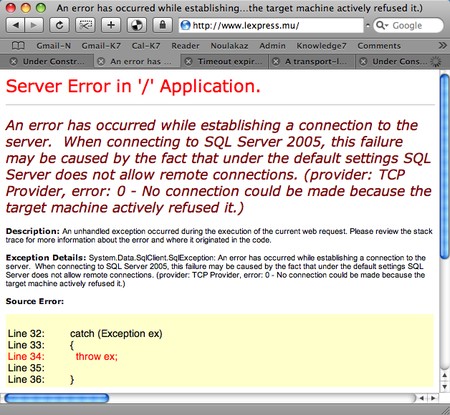Show more bookmarks via double chevron

[x=442, y=46]
